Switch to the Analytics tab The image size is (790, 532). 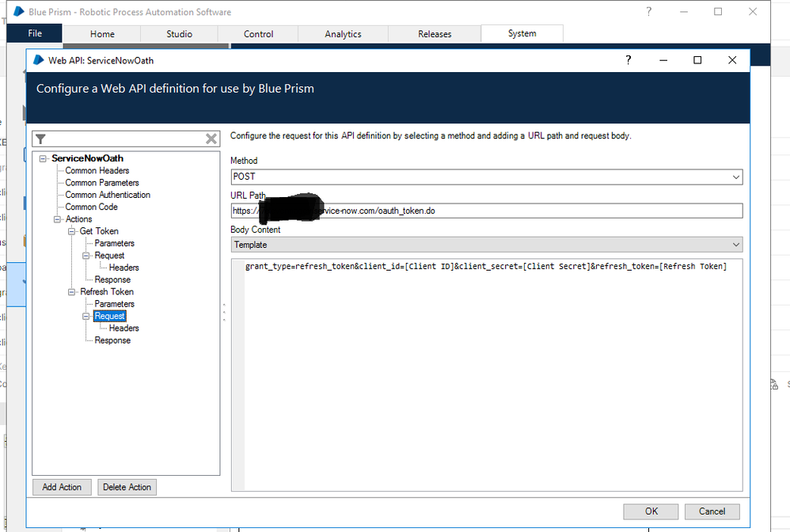click(343, 34)
